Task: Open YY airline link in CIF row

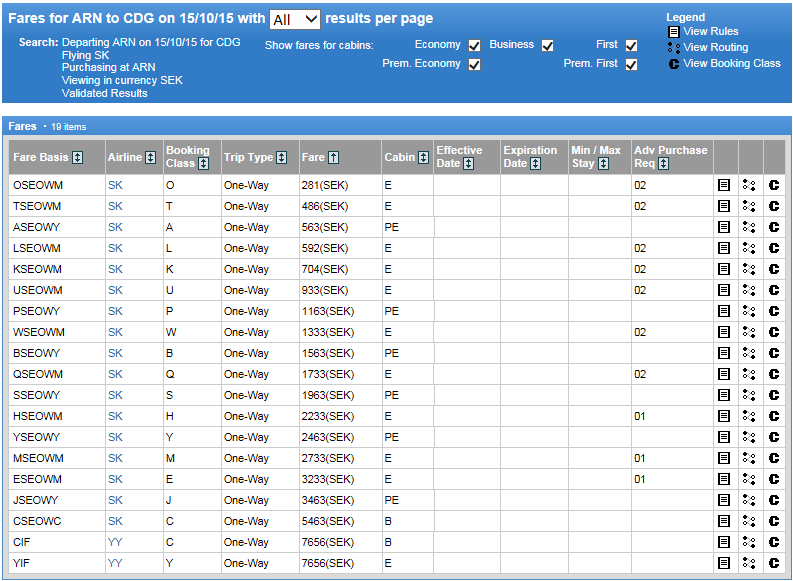Action: (x=115, y=542)
